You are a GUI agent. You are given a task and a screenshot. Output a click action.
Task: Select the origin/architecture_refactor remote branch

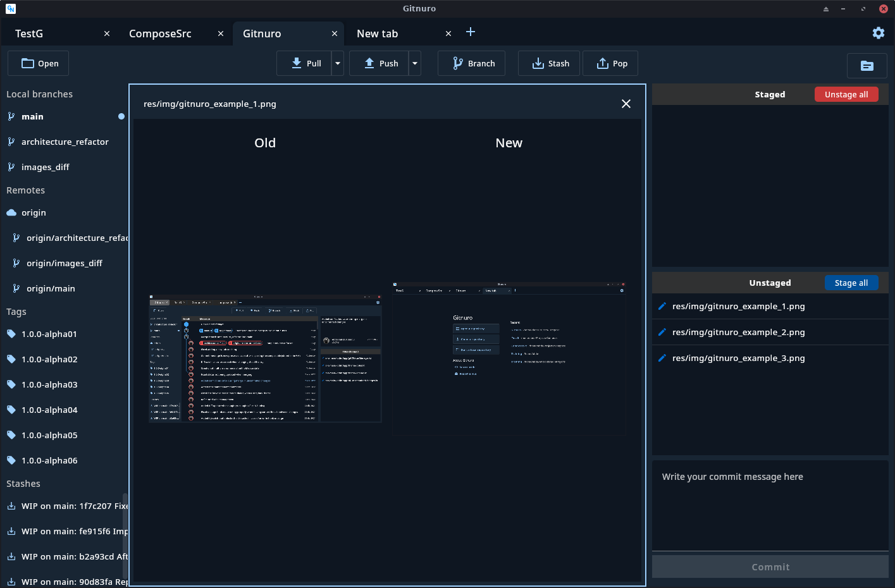(64, 238)
